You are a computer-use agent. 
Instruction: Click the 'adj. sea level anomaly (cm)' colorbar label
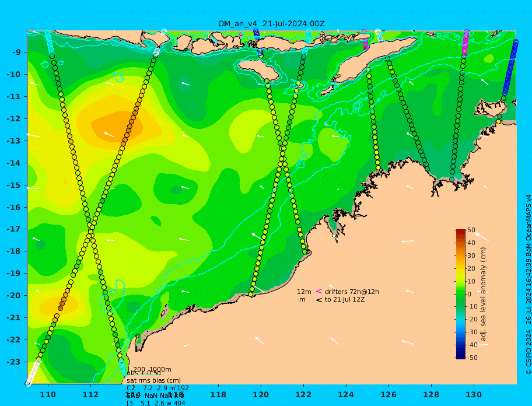pos(484,294)
